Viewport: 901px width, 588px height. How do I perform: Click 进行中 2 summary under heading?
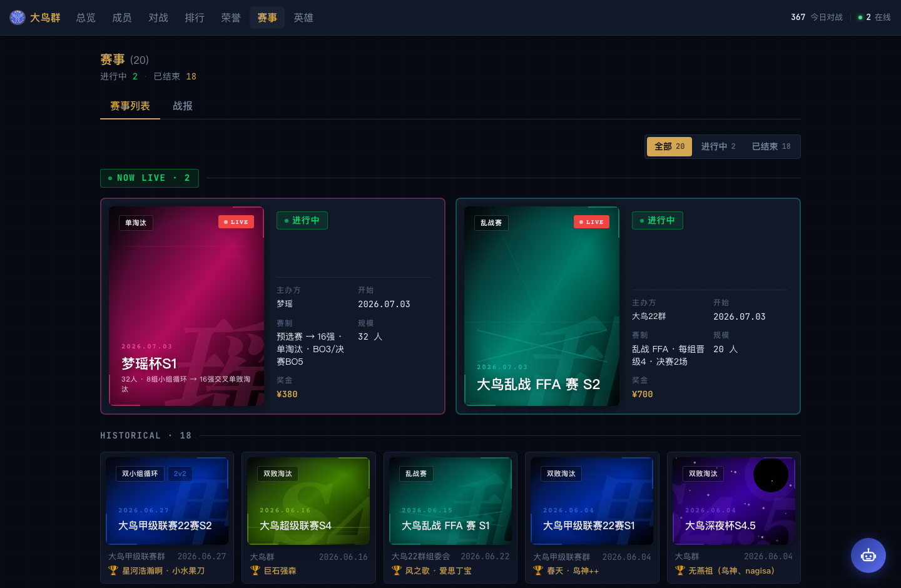point(119,76)
